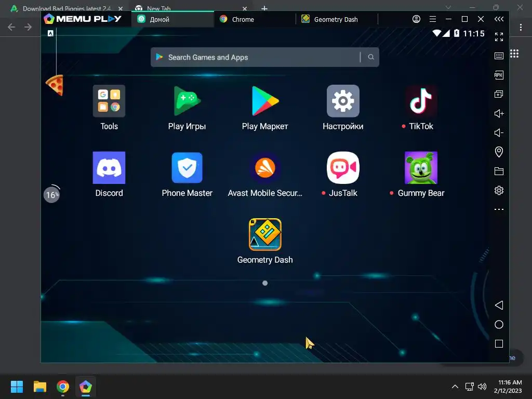Decrease volume with sidebar speaker minus

pos(499,132)
